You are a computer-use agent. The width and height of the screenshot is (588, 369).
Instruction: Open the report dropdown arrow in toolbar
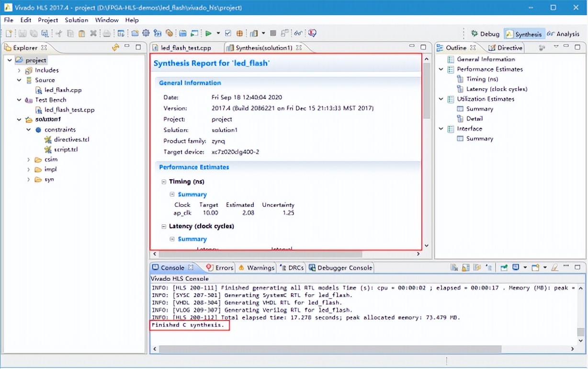click(x=263, y=33)
